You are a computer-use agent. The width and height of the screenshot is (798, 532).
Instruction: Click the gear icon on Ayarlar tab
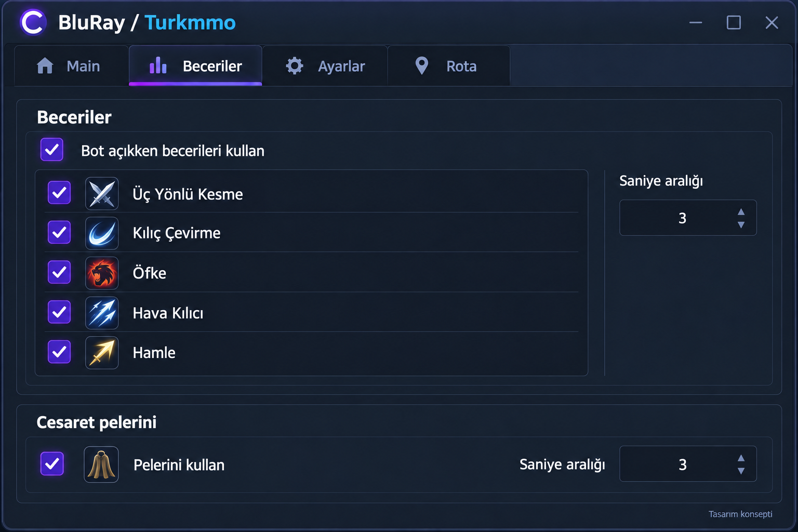click(295, 66)
